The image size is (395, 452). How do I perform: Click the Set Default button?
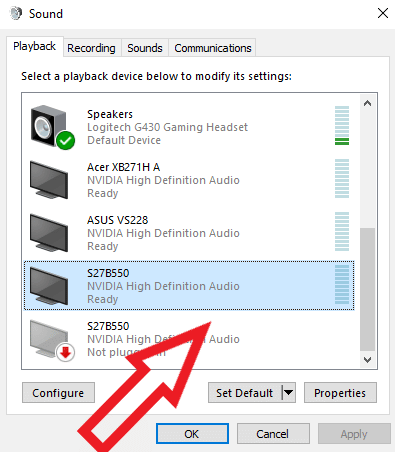click(245, 393)
